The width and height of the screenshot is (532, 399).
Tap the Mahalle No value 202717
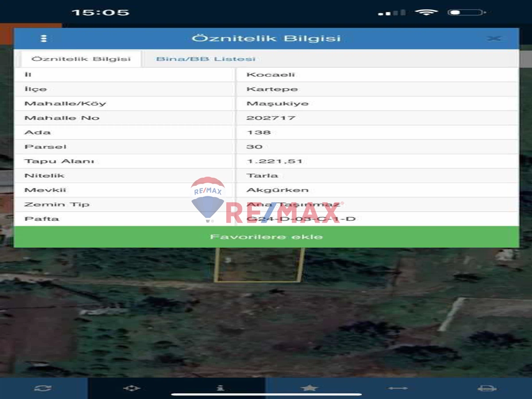point(271,118)
